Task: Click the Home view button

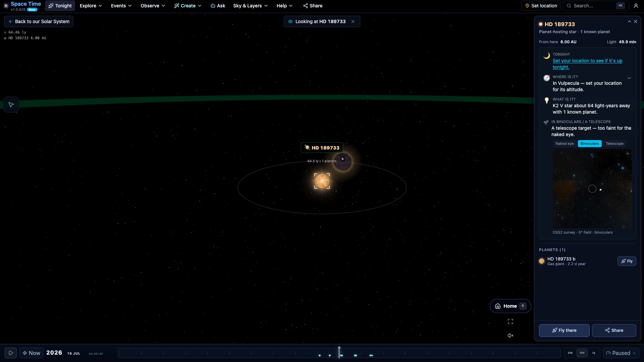Action: point(510,306)
